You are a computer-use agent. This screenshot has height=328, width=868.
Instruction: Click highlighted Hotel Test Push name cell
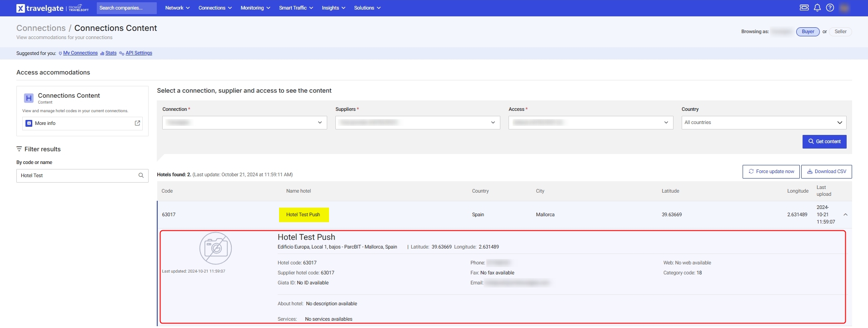tap(304, 214)
